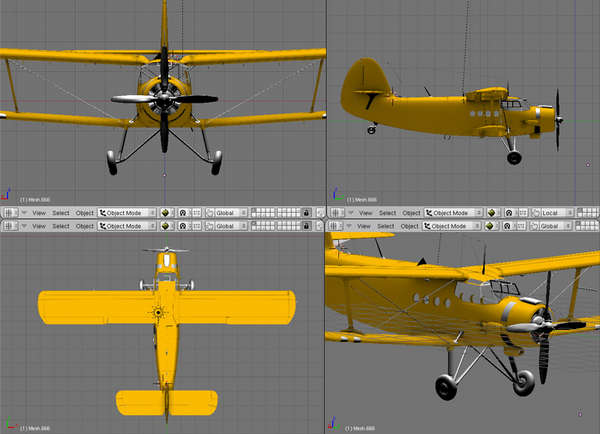Viewport: 600px width, 434px height.
Task: Open Object menu in perspective-view header
Action: click(x=409, y=226)
